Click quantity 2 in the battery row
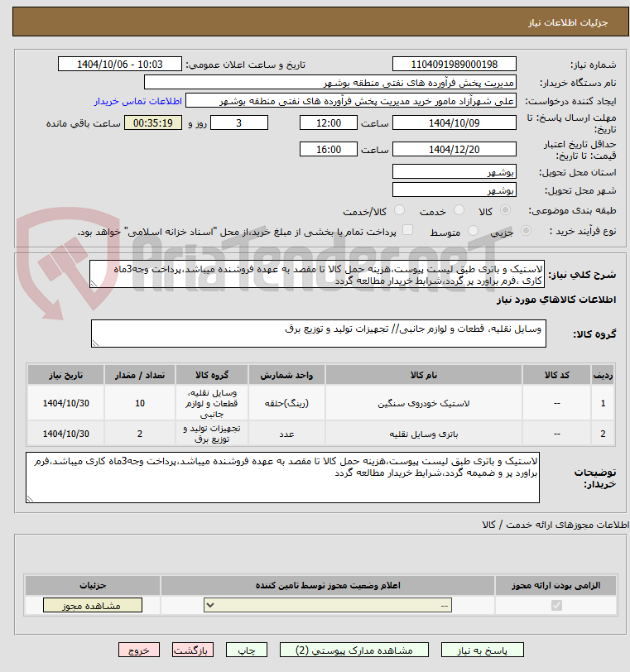Screen dimensions: 630x672 coord(140,434)
